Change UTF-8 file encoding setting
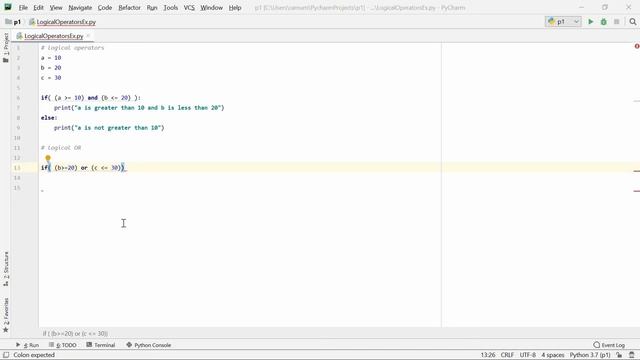640x360 pixels. [527, 355]
